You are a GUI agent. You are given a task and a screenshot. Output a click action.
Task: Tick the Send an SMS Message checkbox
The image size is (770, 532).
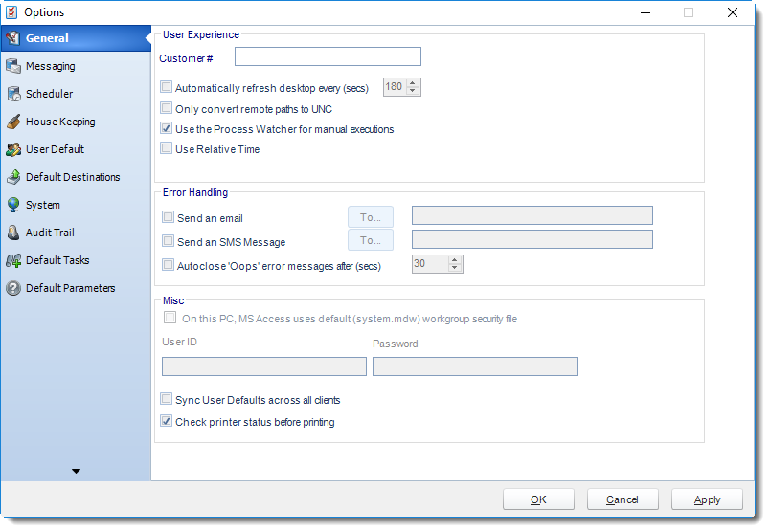point(168,240)
